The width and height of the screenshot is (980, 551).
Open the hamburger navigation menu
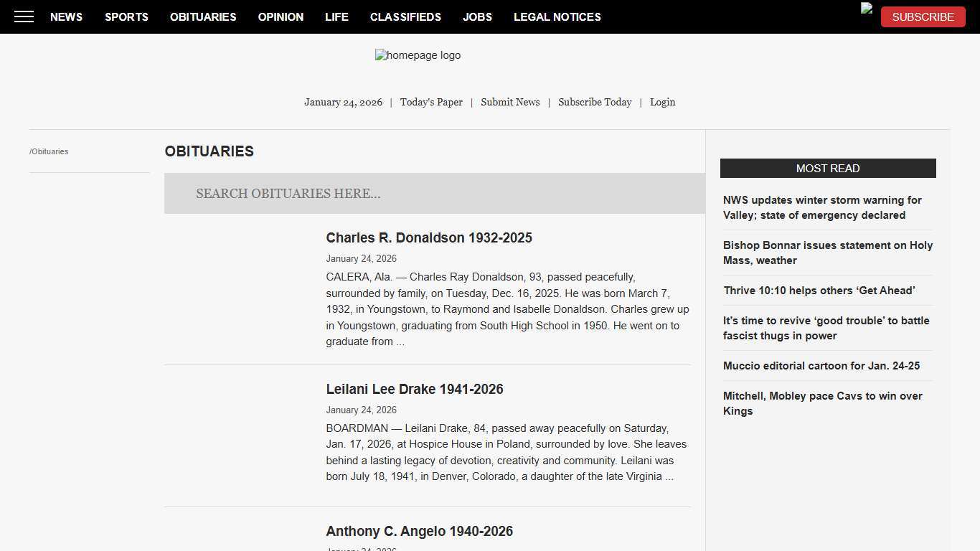(x=24, y=17)
